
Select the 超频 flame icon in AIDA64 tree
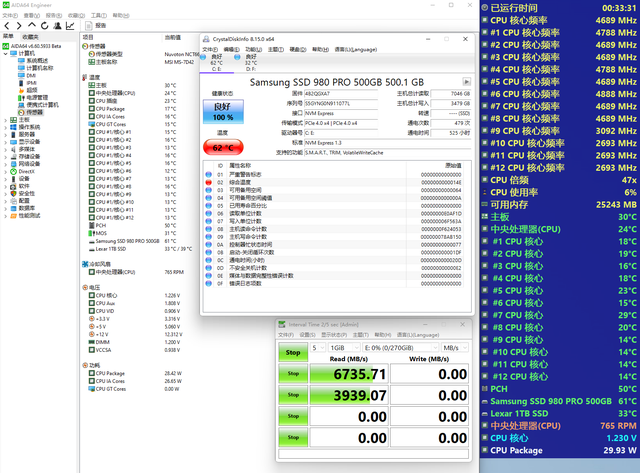(x=22, y=90)
